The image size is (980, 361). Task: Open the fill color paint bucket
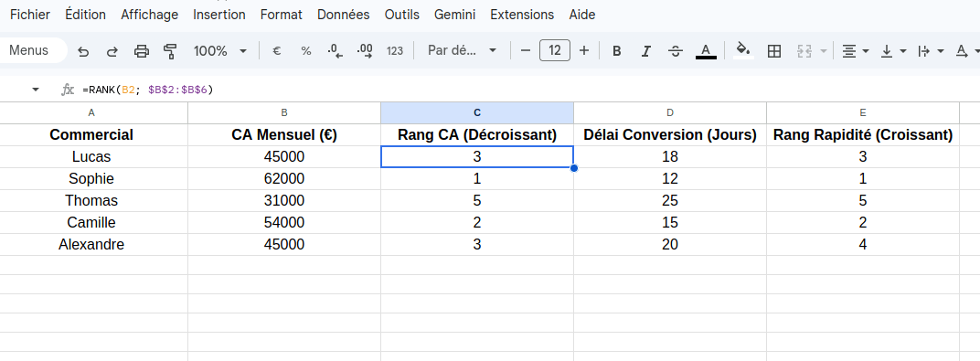(x=743, y=50)
